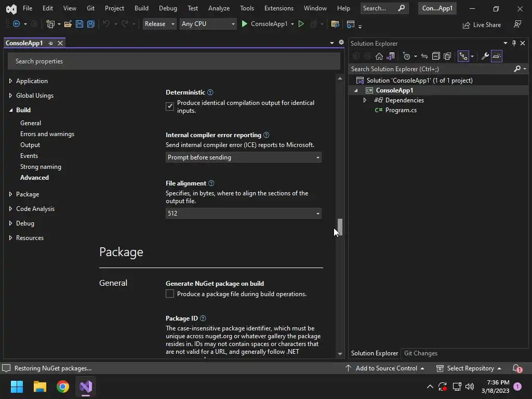Viewport: 532px width, 399px height.
Task: Click the Search Solution Explorer input field
Action: point(431,69)
